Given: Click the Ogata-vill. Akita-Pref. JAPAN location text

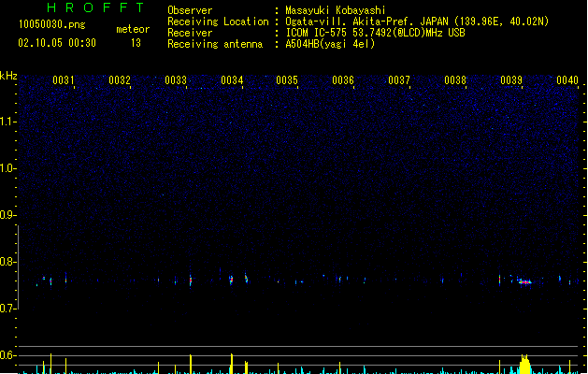Looking at the screenshot, I should (417, 22).
